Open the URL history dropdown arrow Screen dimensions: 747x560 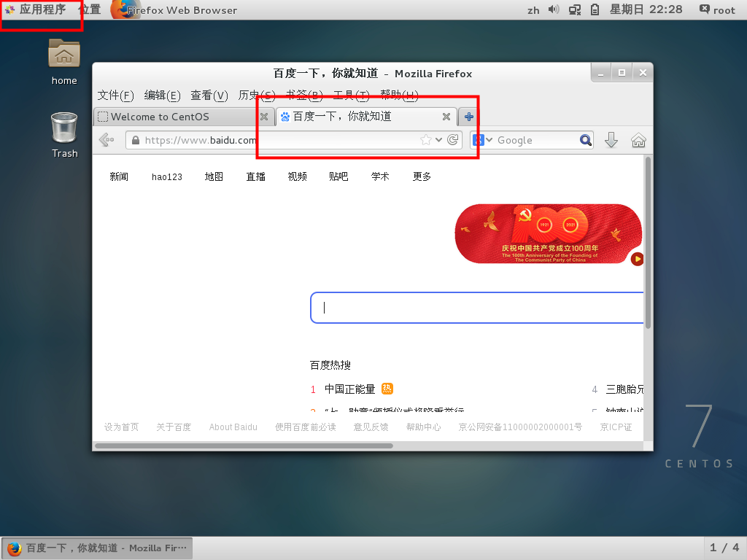point(438,140)
